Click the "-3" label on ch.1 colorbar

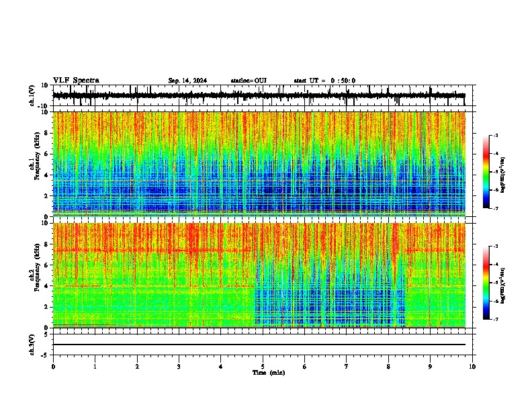coord(496,135)
